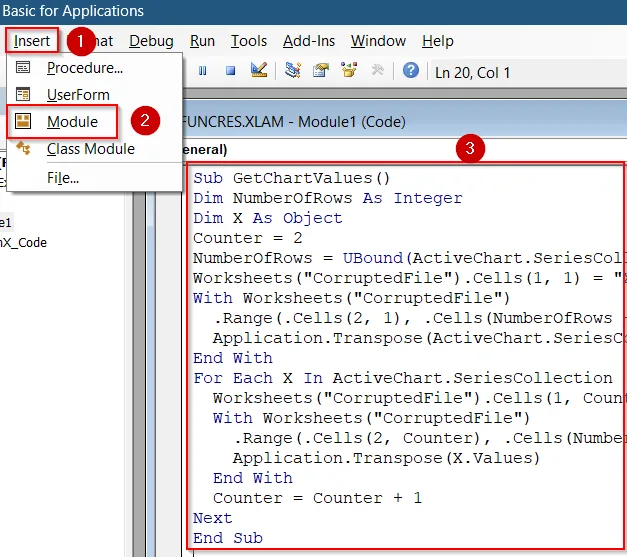Screen dimensions: 627x557
Task: Click the Toolbox toolbar icon
Action: [x=377, y=70]
